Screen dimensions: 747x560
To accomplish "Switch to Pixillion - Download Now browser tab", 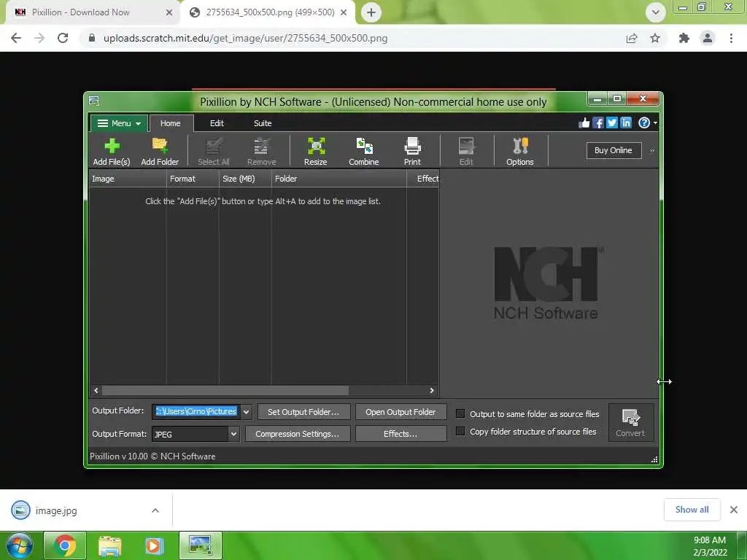I will 93,12.
